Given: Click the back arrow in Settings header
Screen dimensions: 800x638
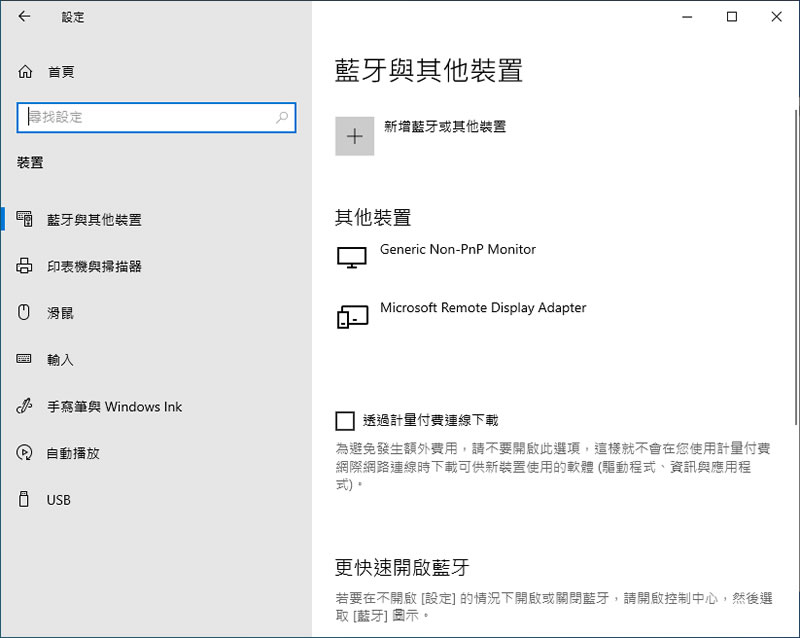Looking at the screenshot, I should (24, 16).
